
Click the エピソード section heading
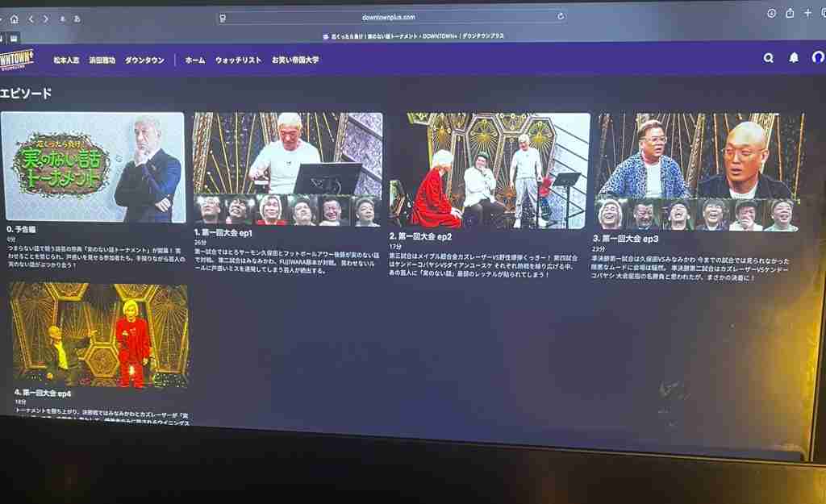tap(26, 94)
